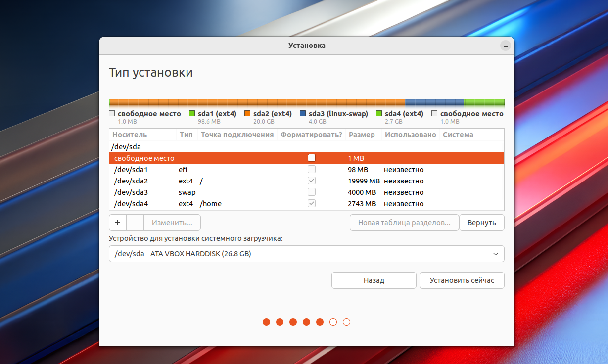Click the Носитель column header
The width and height of the screenshot is (608, 364).
(130, 135)
